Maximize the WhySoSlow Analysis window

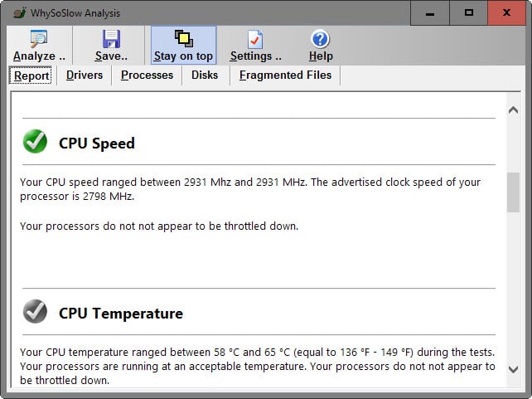468,13
